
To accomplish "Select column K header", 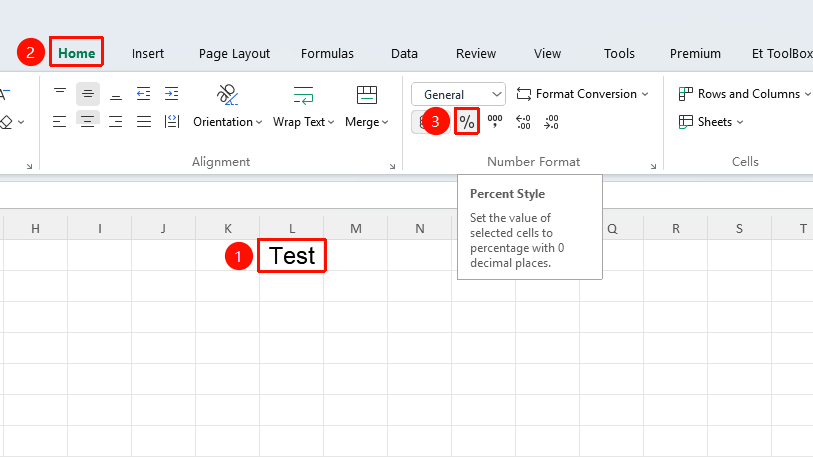I will tap(228, 228).
